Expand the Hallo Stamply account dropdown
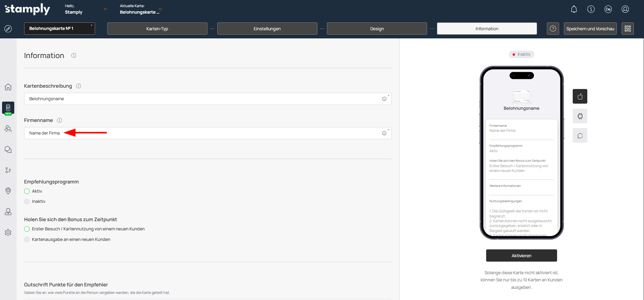 pos(105,9)
